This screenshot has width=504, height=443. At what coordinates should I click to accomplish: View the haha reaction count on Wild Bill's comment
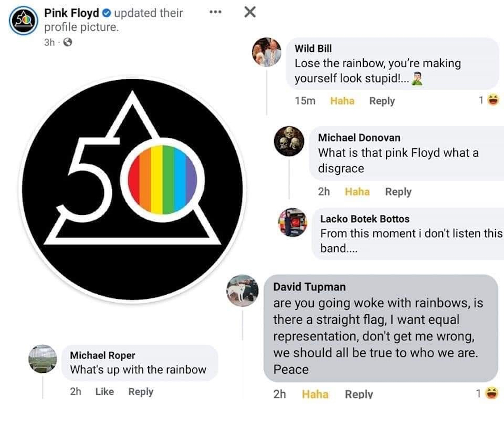point(489,100)
